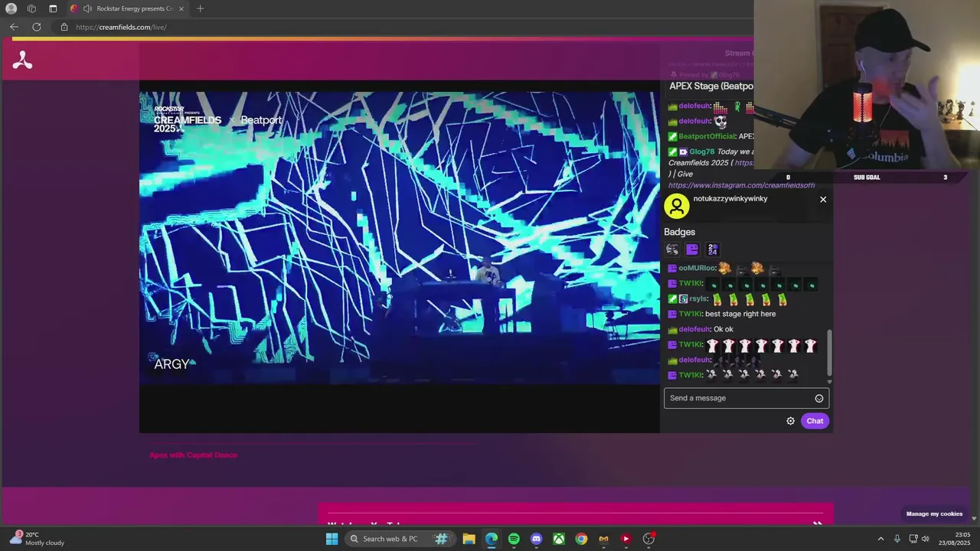Click the first badge under Badges
Viewport: 980px width, 551px height.
click(x=672, y=249)
